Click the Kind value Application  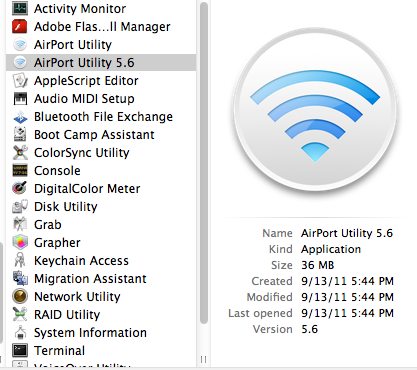[331, 249]
